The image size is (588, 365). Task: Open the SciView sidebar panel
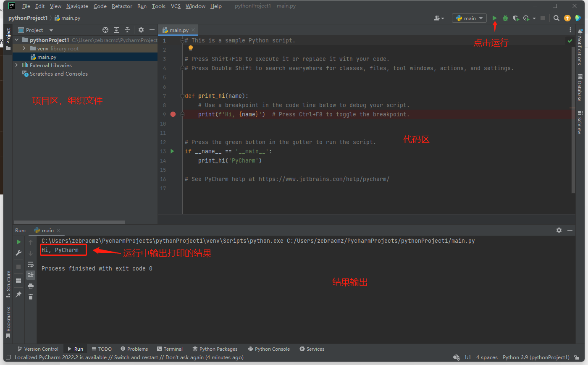(580, 122)
